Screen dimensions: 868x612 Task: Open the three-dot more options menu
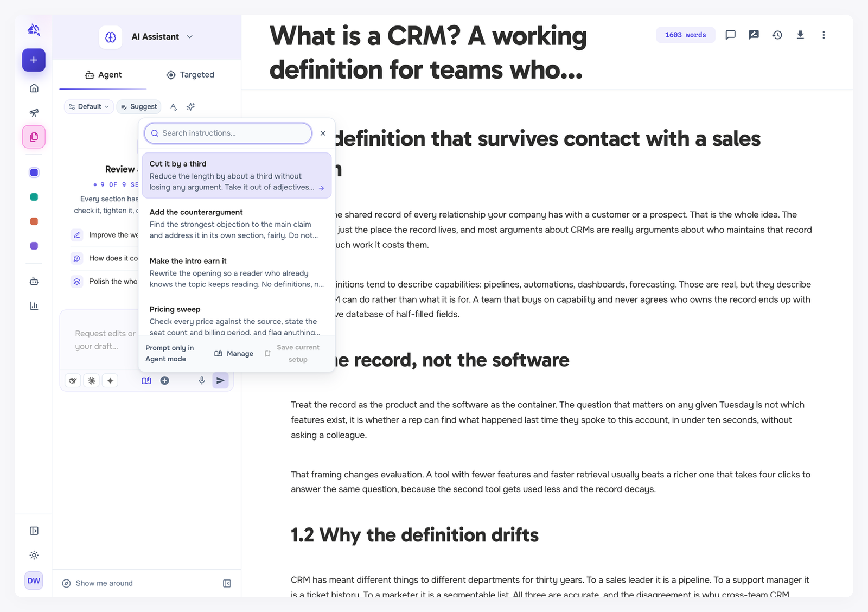tap(824, 35)
